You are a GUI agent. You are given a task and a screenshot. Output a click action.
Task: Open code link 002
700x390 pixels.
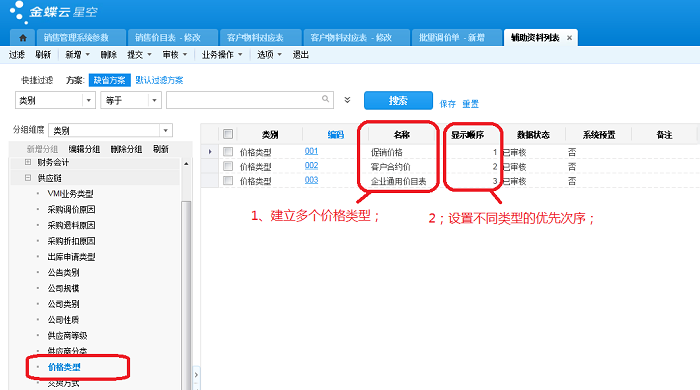point(311,166)
